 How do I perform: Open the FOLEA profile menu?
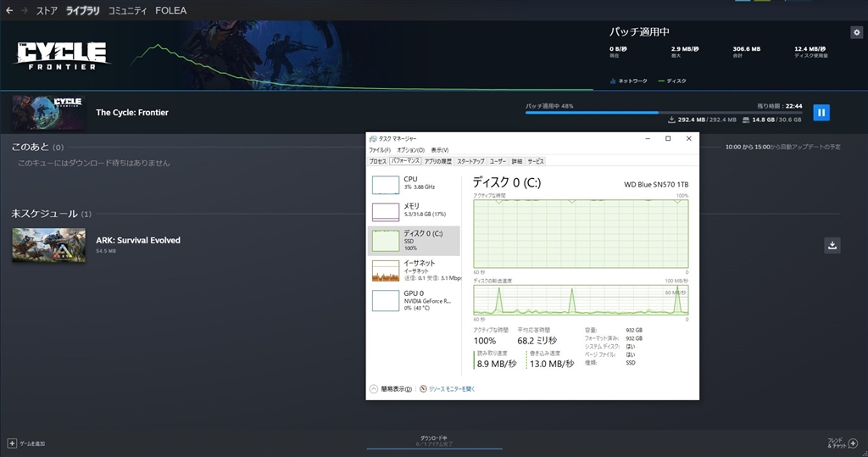[170, 10]
